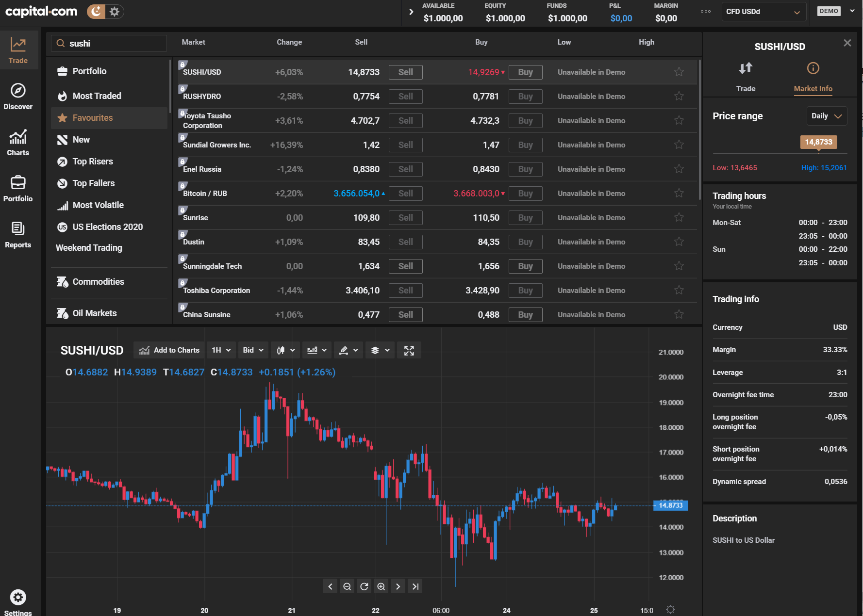Select Favourites category

tap(109, 118)
